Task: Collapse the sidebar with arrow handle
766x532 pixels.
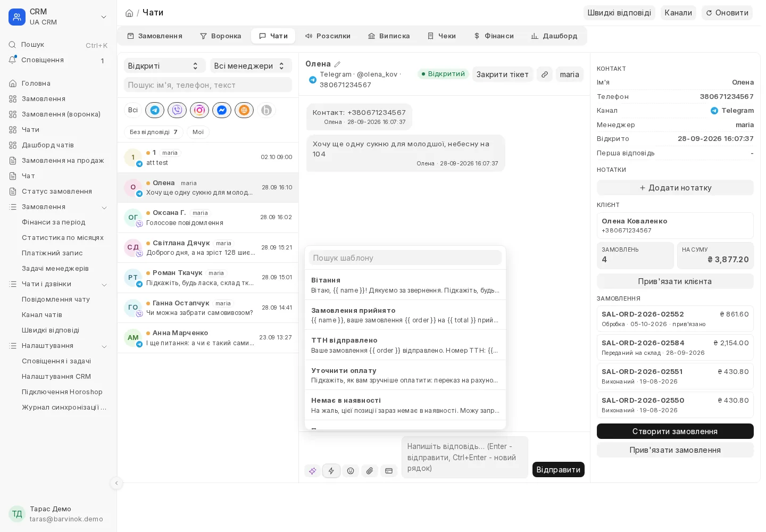Action: [x=116, y=483]
